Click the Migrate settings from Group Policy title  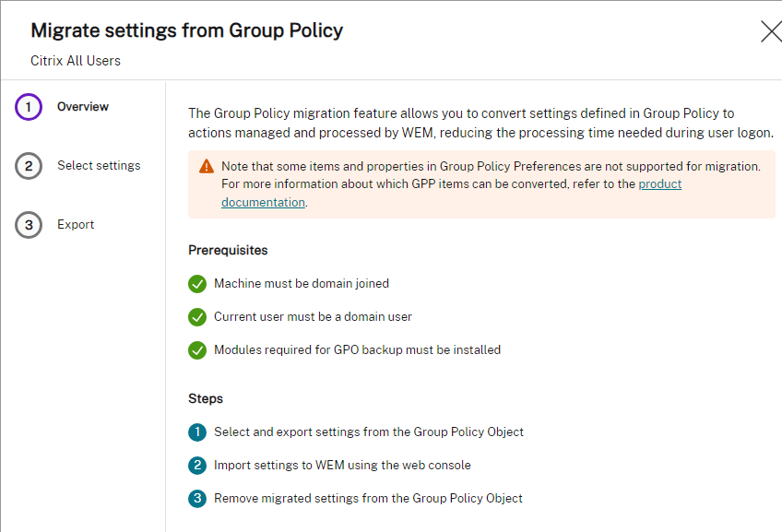pos(187,30)
